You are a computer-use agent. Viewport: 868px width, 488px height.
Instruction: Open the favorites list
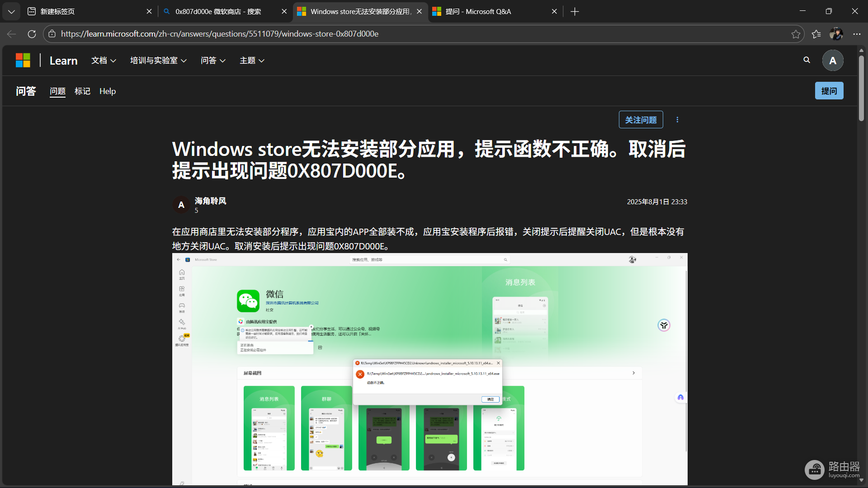pyautogui.click(x=816, y=34)
